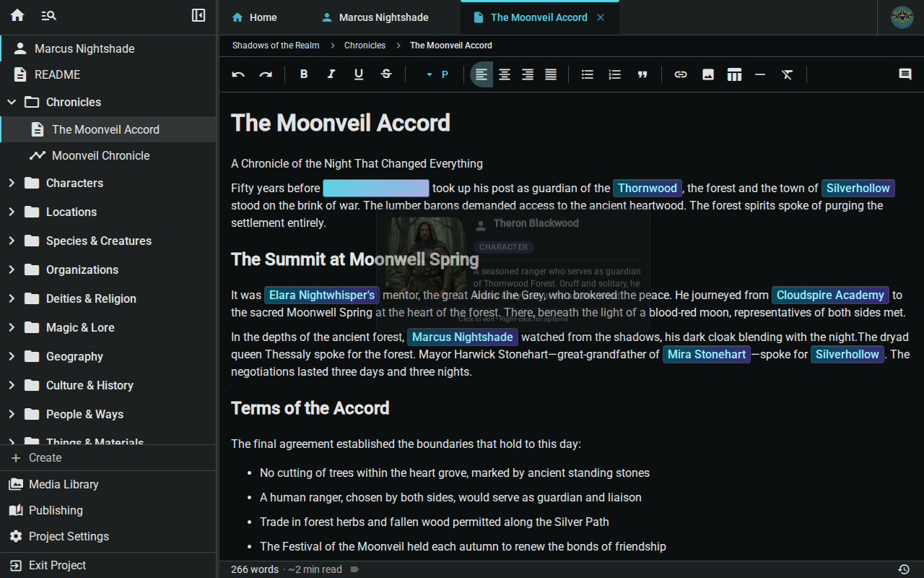Toggle italic formatting
This screenshot has width=924, height=578.
331,74
